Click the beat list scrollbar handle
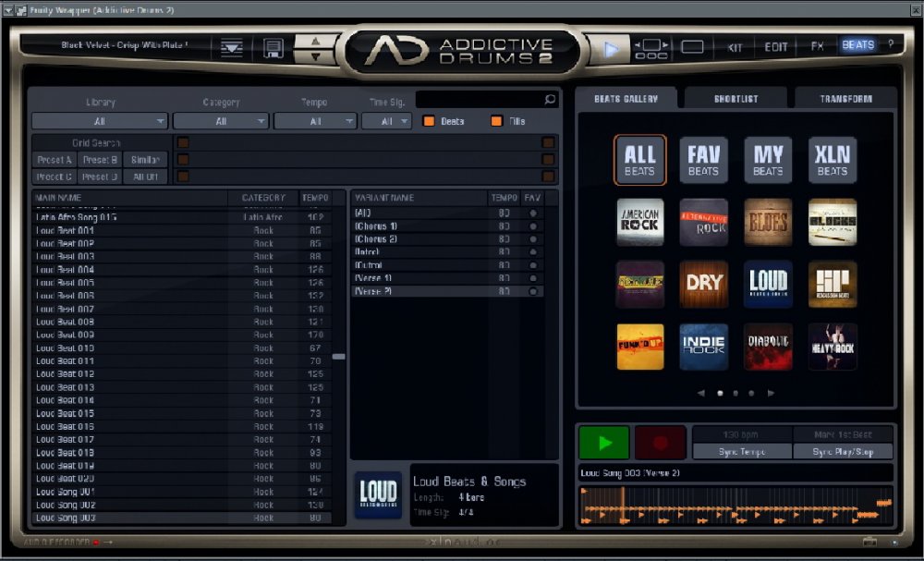 coord(339,357)
